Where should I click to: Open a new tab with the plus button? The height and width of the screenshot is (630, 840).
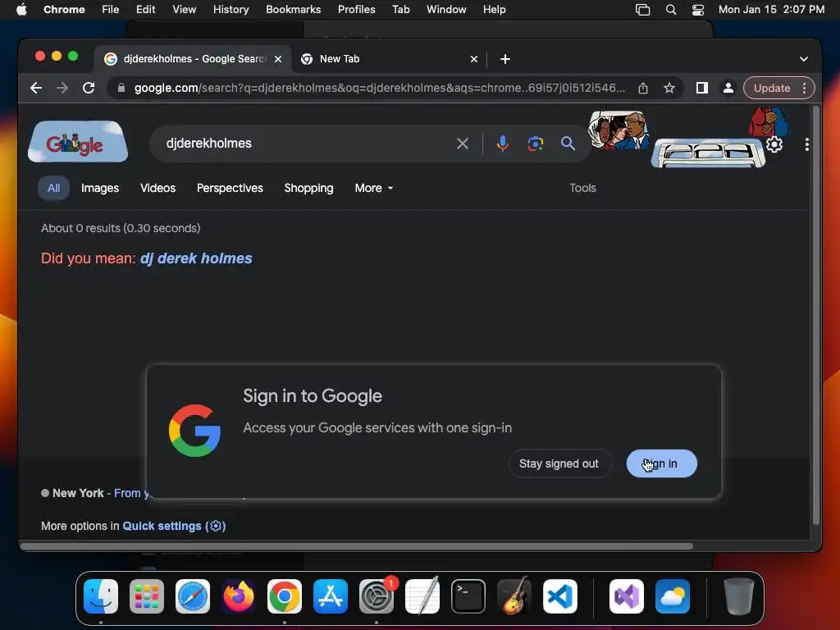[x=505, y=59]
